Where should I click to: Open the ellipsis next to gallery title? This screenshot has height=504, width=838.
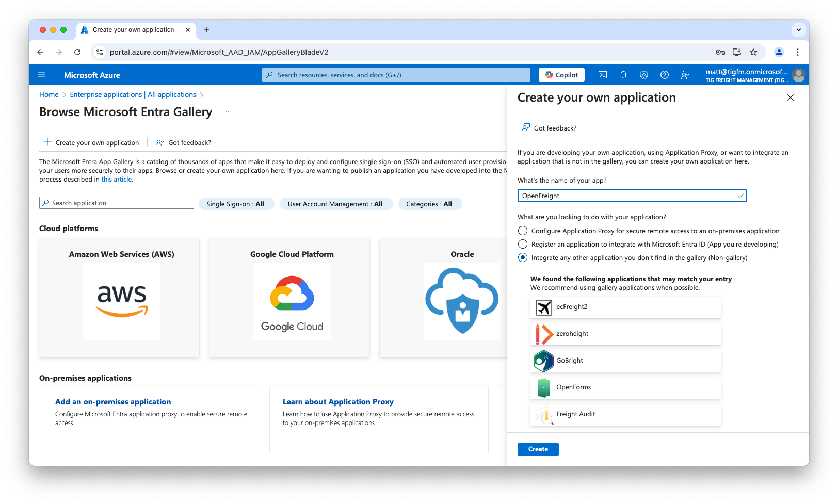coord(229,112)
